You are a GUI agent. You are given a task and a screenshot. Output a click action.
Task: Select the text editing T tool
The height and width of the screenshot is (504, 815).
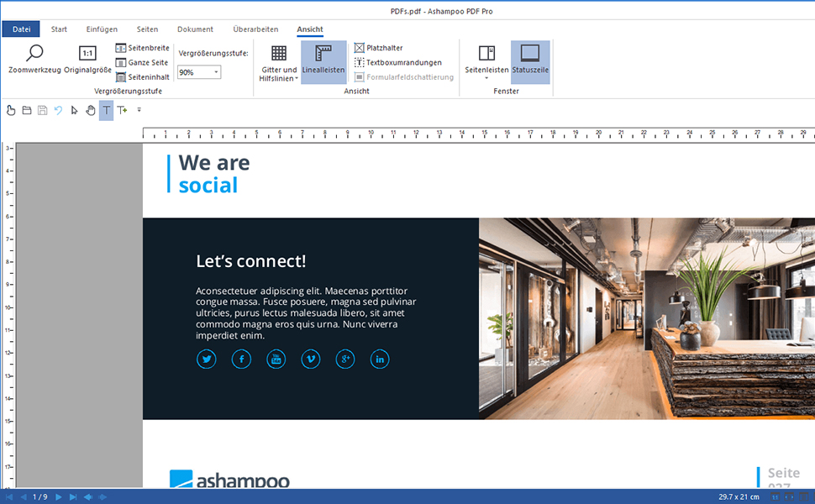point(106,110)
